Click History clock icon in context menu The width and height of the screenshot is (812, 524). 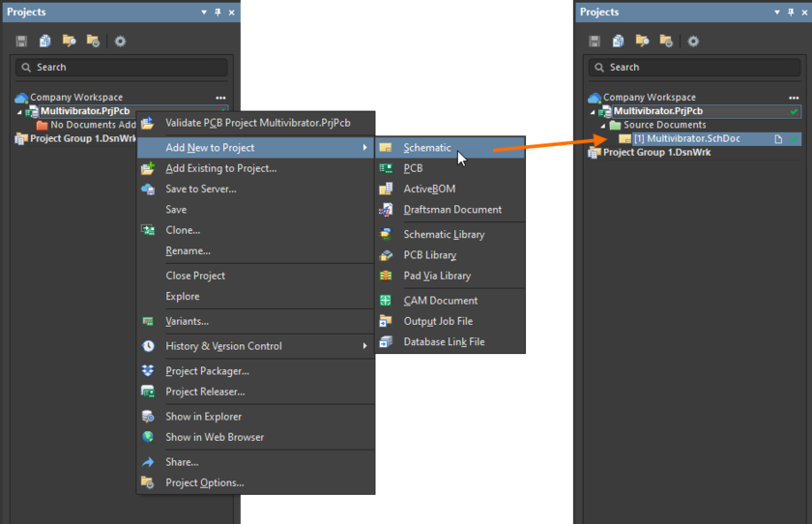[x=148, y=346]
